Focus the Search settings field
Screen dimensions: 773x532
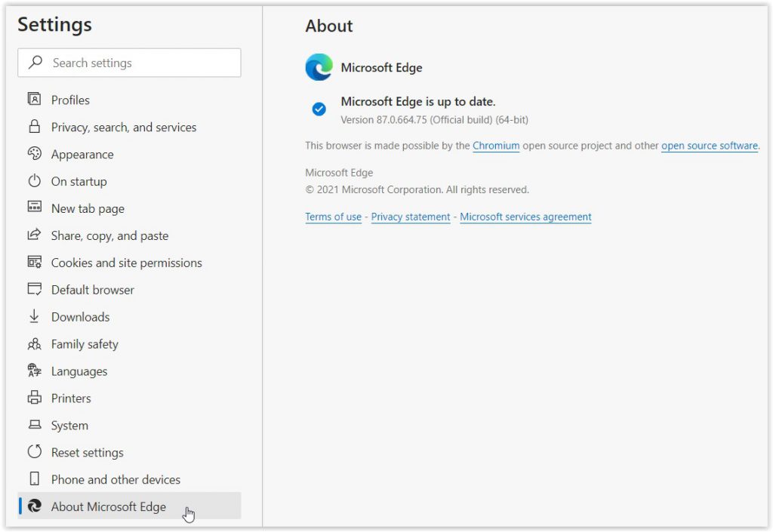click(x=129, y=63)
